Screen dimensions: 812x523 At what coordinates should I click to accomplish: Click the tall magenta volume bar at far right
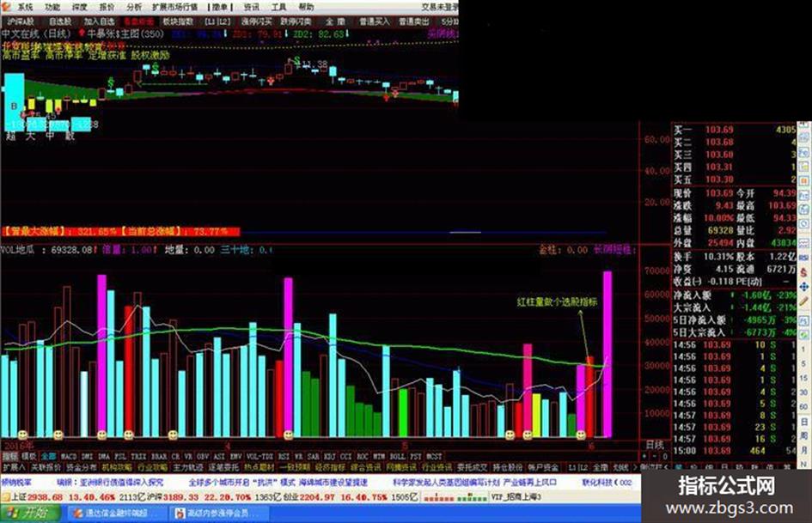[x=607, y=354]
